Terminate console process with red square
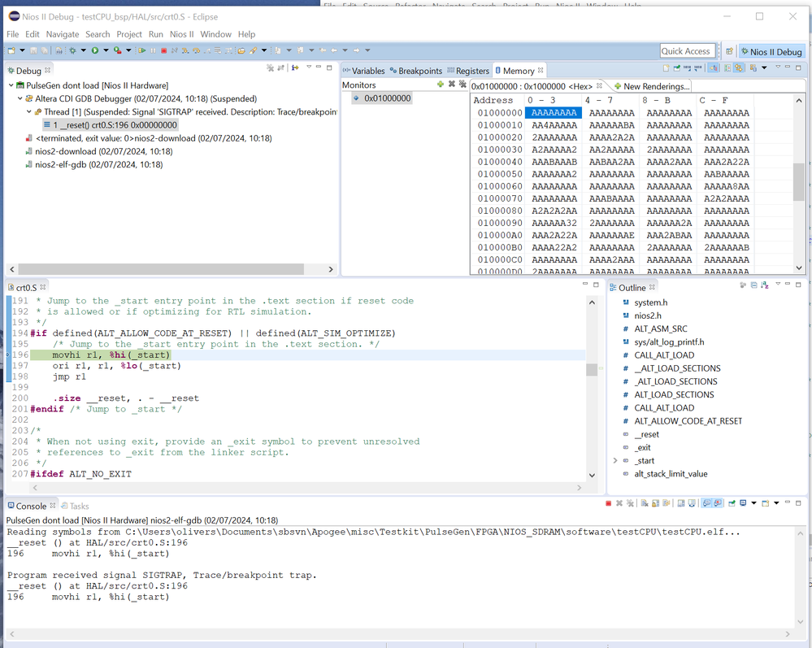The height and width of the screenshot is (648, 812). click(x=608, y=504)
